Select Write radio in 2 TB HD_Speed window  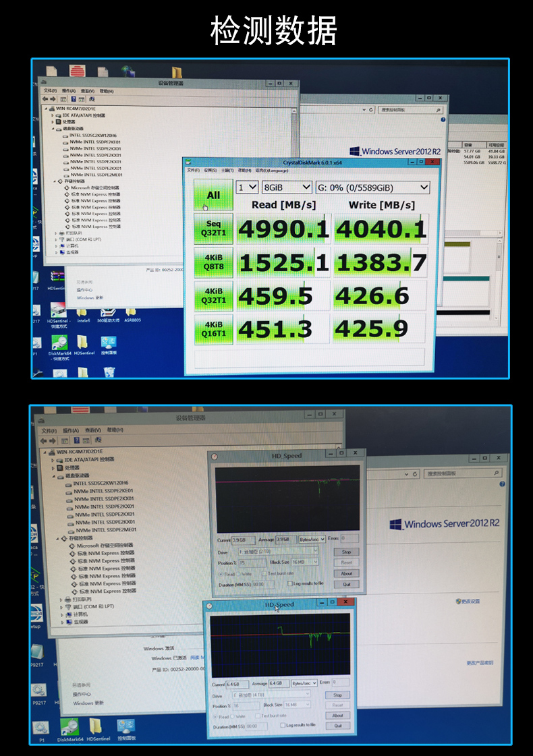click(244, 574)
